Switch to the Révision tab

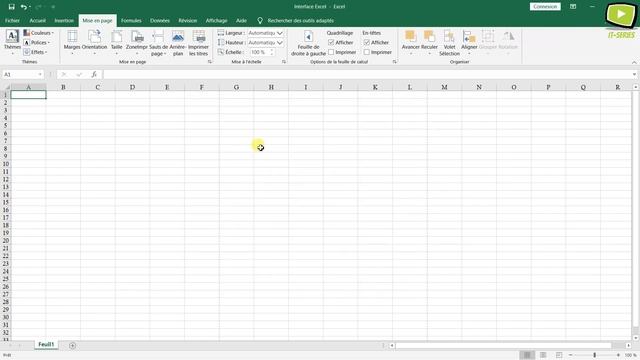(x=188, y=20)
